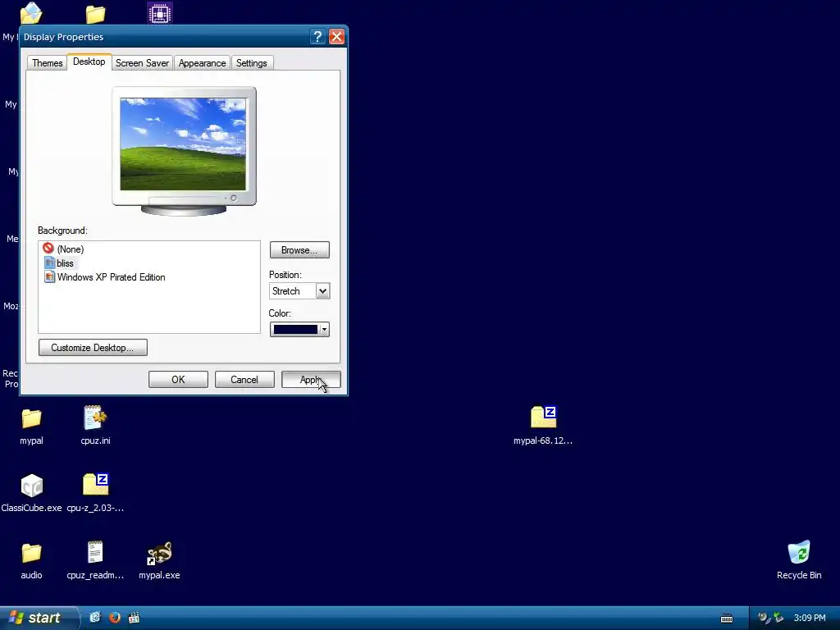Screen dimensions: 840x630
Task: Click the Bliss wallpaper monitor preview
Action: (x=183, y=144)
